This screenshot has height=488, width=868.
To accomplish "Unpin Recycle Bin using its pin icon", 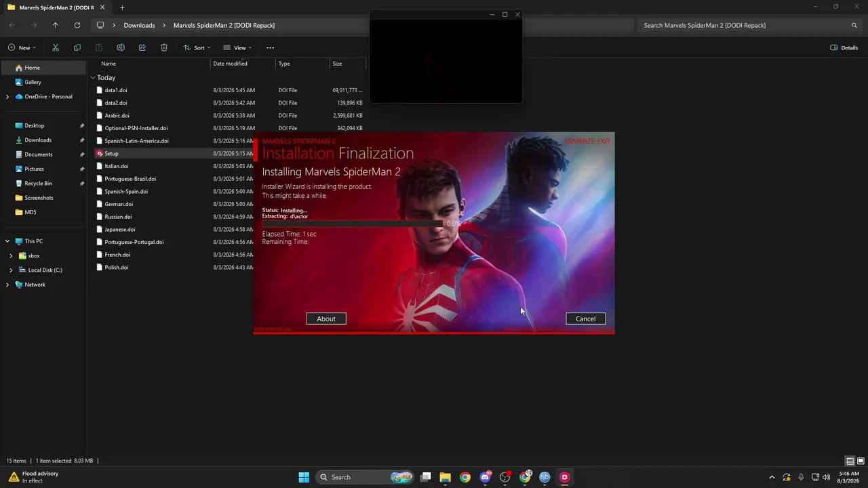I will 82,183.
